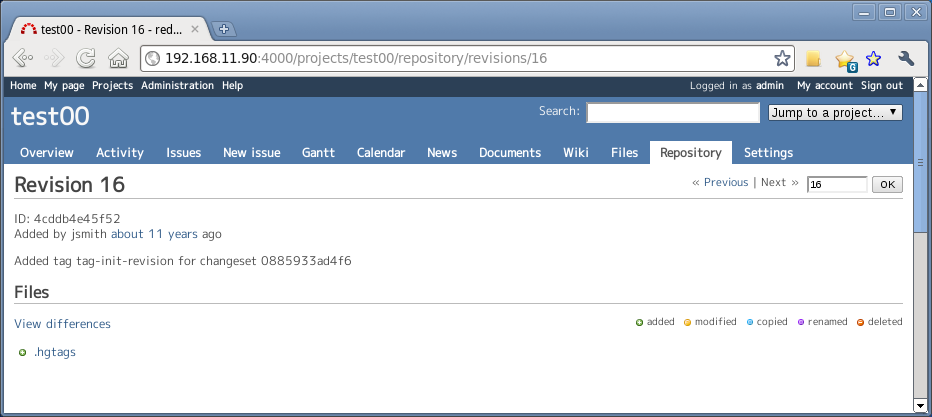Click the gold star Google bookmark extension
932x417 pixels.
(x=845, y=59)
